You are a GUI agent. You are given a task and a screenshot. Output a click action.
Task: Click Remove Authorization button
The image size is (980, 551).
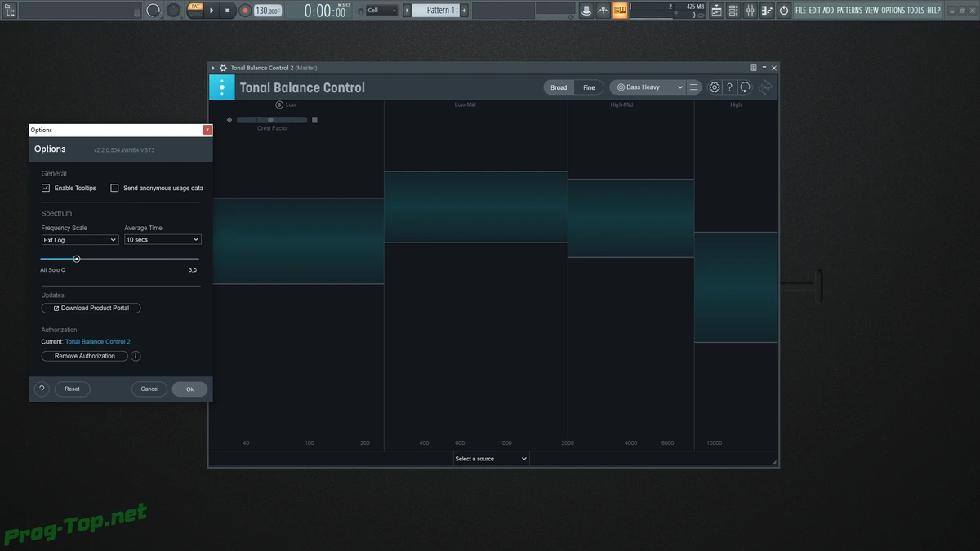pyautogui.click(x=85, y=356)
